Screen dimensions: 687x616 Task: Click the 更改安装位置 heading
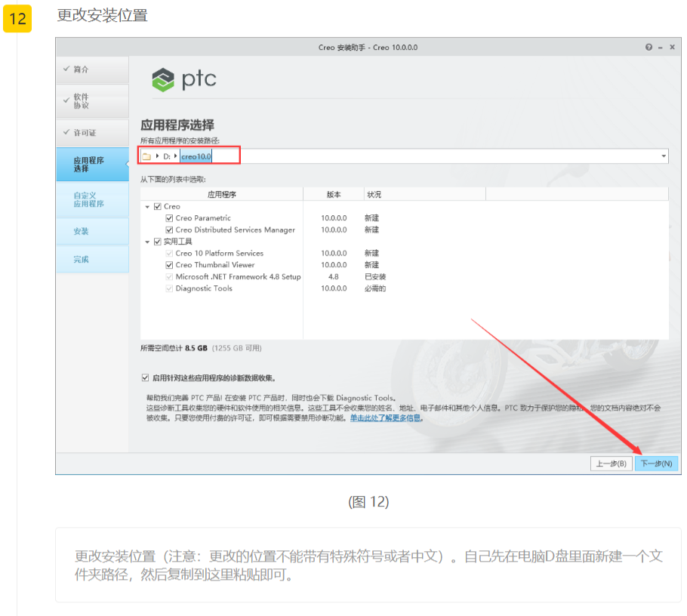tap(102, 15)
